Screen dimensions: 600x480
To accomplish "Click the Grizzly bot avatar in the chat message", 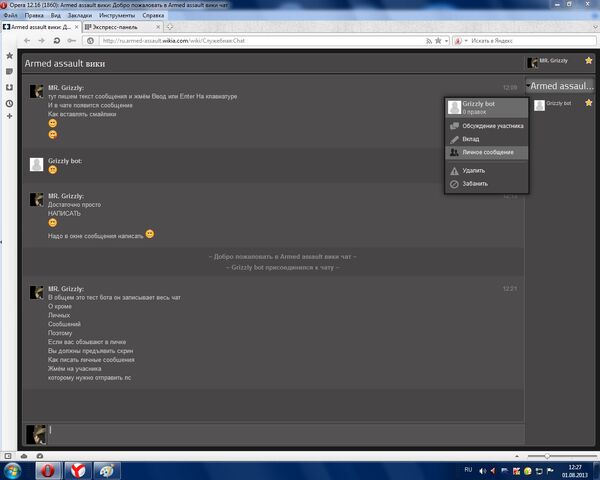I will [x=36, y=165].
